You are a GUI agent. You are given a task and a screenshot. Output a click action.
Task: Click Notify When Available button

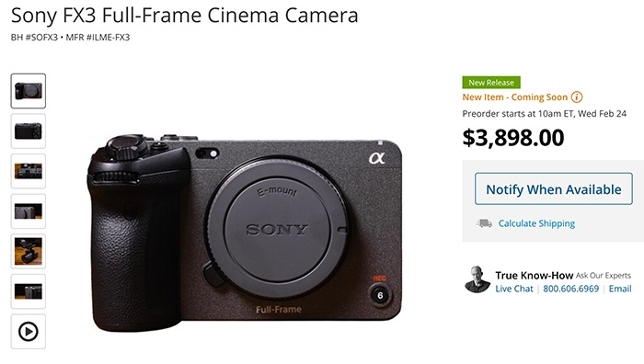coord(554,188)
